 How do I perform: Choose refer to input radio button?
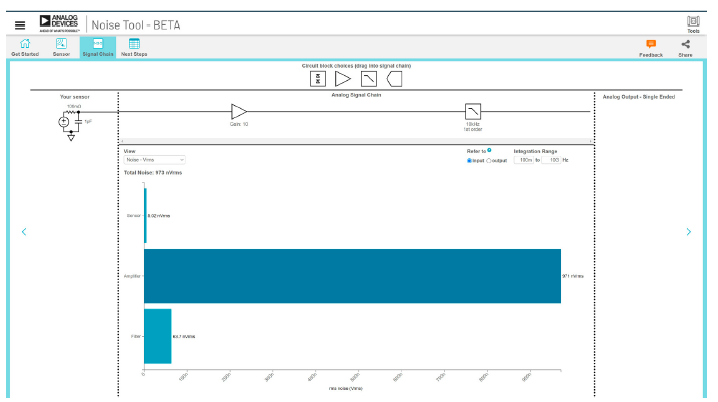(470, 160)
